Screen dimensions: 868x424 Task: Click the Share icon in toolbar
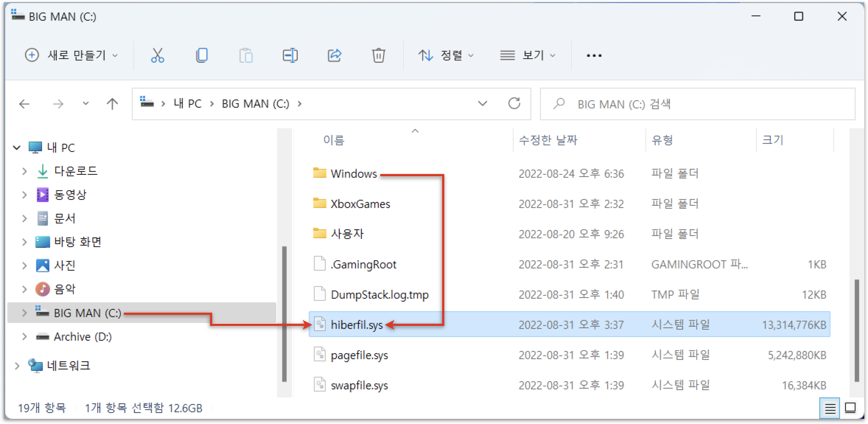coord(335,55)
